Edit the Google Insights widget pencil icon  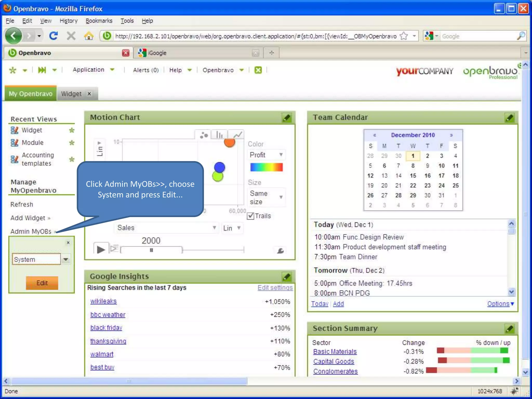(287, 277)
